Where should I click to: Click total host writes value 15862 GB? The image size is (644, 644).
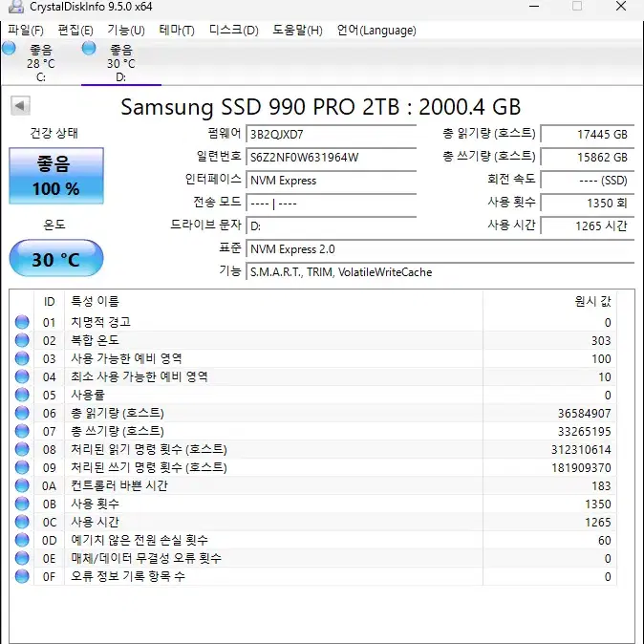588,158
